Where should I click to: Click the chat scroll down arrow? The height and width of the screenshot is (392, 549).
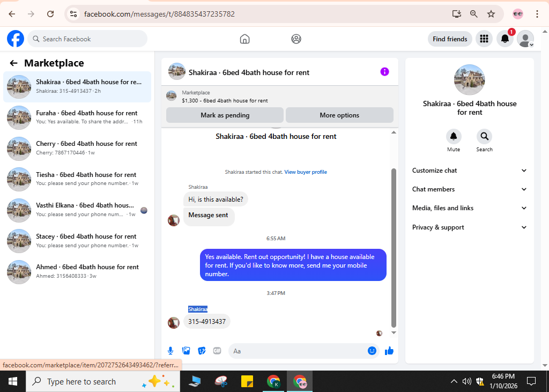394,333
